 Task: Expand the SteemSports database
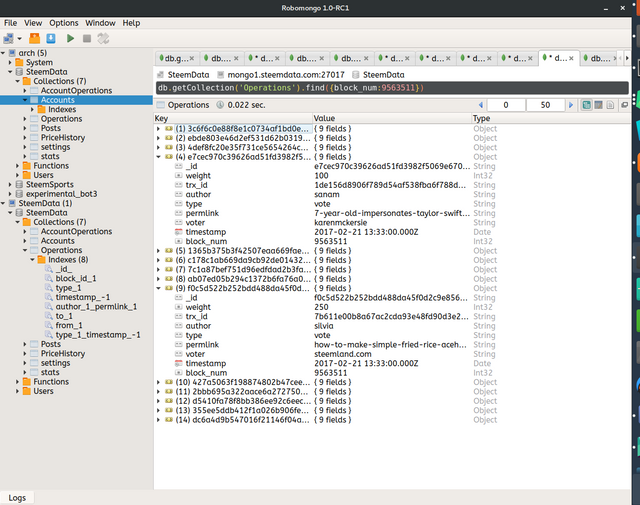[10, 185]
